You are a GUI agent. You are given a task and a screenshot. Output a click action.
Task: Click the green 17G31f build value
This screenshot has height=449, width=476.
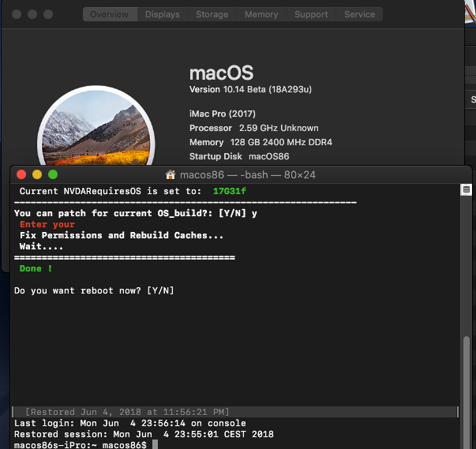230,191
